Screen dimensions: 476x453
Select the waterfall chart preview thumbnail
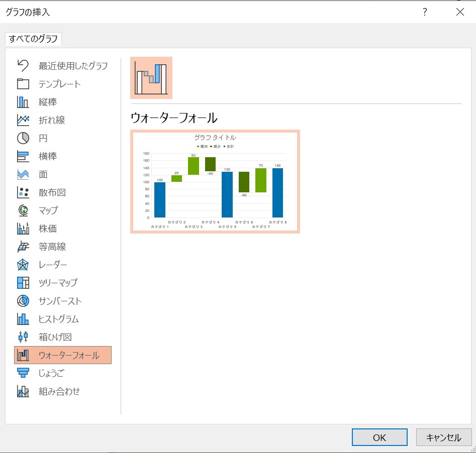tap(215, 181)
